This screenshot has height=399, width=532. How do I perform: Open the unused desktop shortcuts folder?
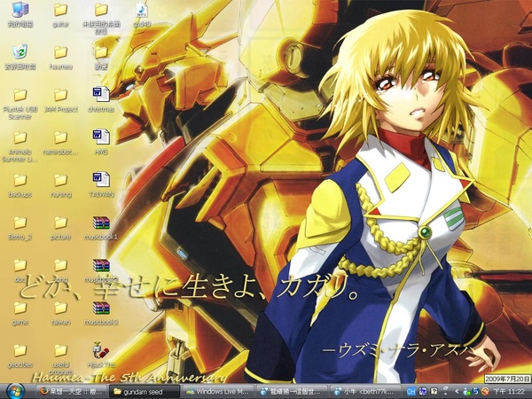click(x=101, y=19)
